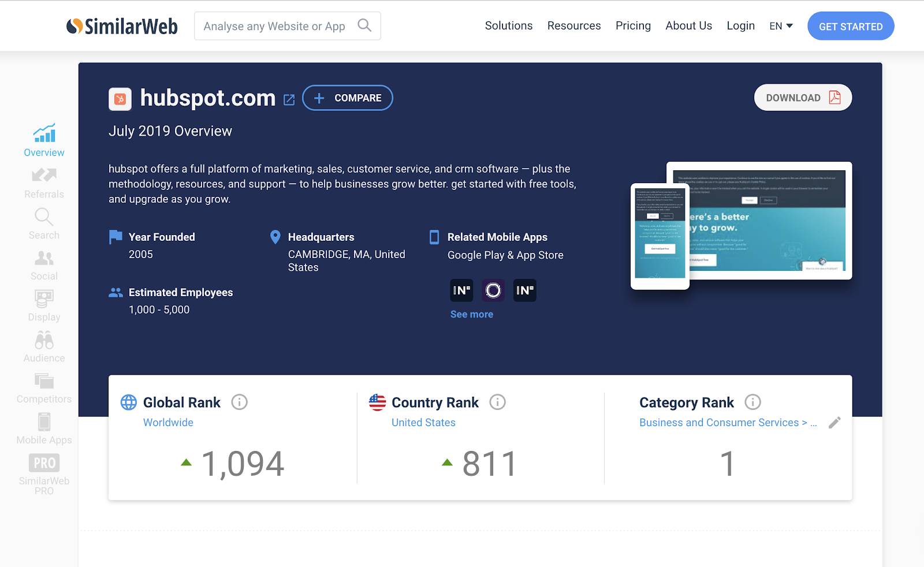
Task: Click the Category Rank info icon
Action: tap(752, 402)
